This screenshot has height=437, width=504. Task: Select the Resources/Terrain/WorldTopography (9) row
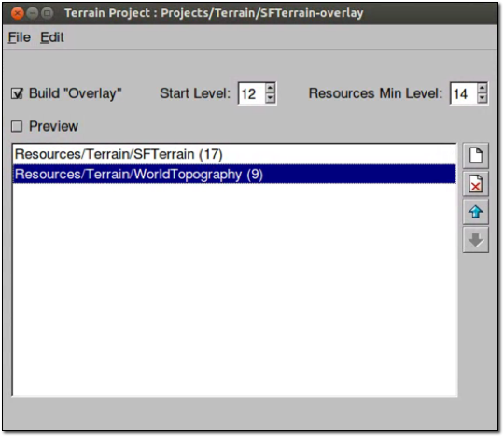234,174
